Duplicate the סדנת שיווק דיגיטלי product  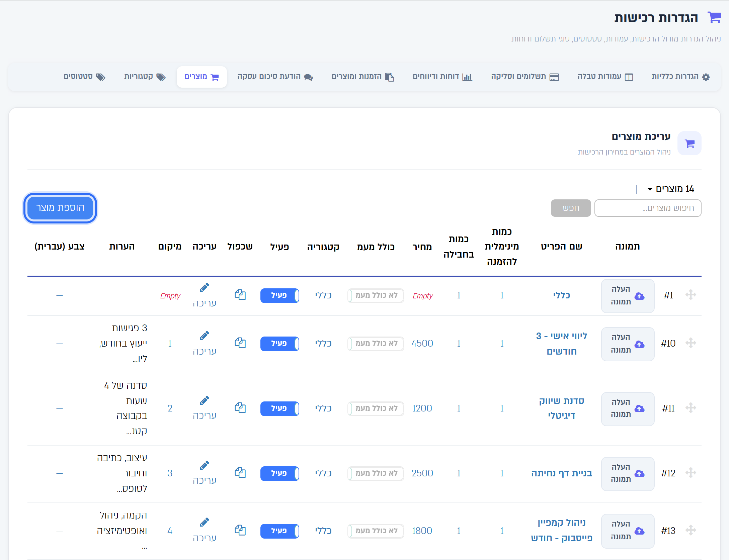240,408
